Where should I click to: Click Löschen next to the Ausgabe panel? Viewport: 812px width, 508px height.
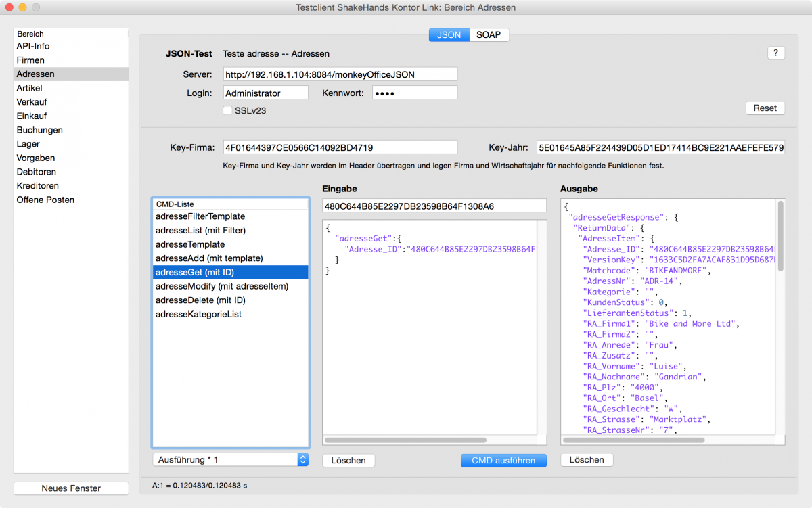point(586,460)
